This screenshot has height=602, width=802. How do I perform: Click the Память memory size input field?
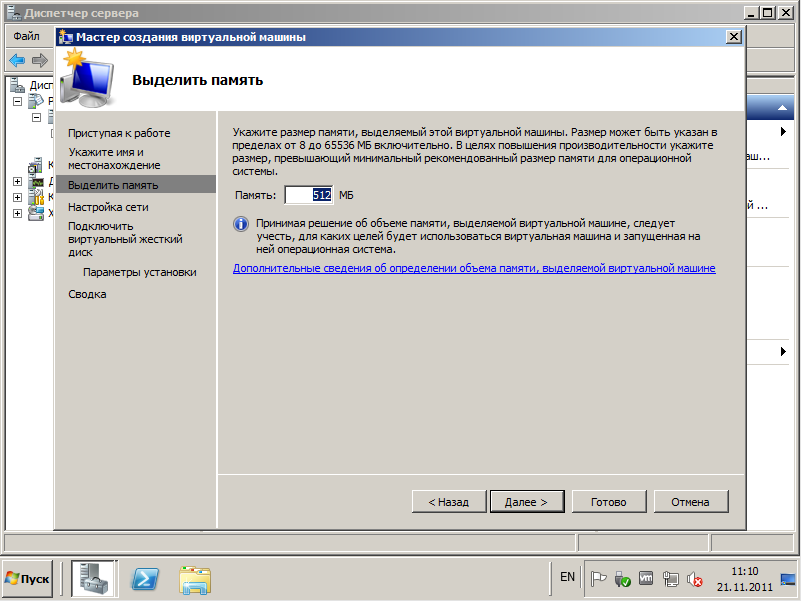point(308,195)
